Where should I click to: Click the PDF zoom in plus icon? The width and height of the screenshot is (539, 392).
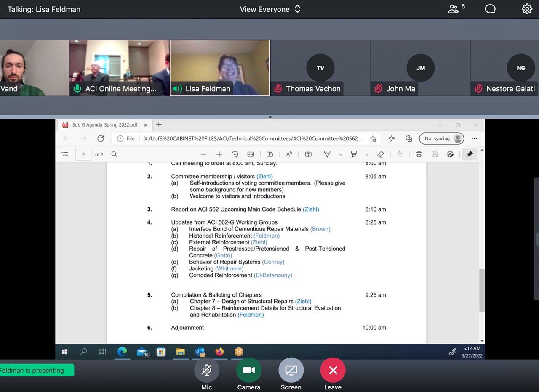(x=219, y=154)
